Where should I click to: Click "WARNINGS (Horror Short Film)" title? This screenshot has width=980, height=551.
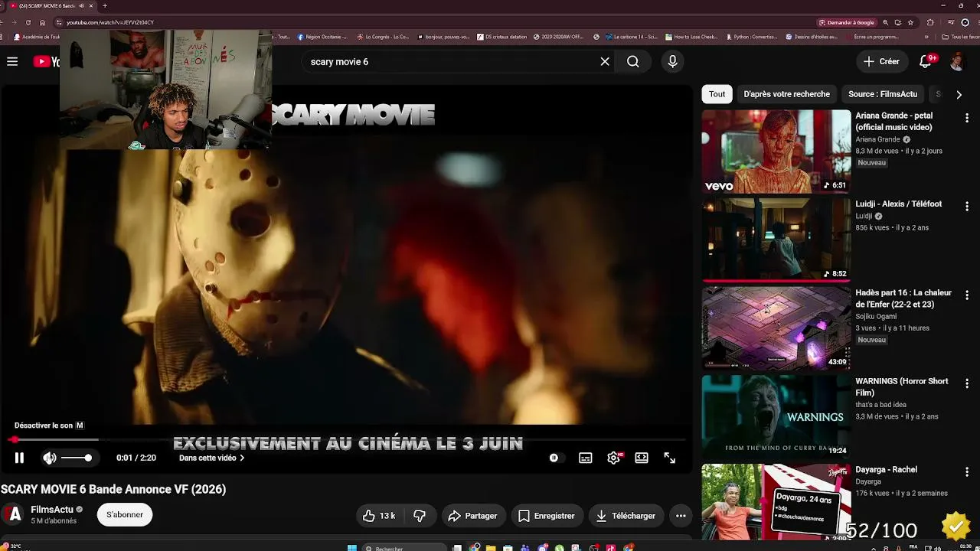tap(902, 387)
